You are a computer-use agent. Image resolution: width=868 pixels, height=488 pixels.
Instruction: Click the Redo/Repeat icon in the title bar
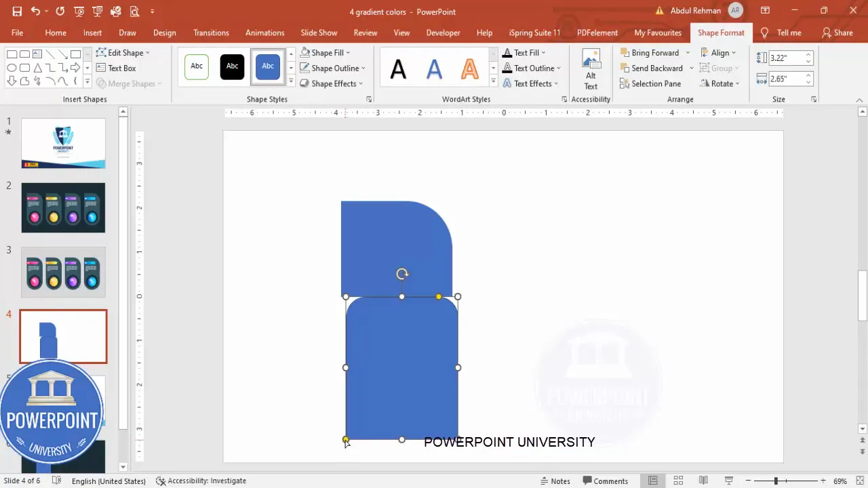tap(60, 12)
